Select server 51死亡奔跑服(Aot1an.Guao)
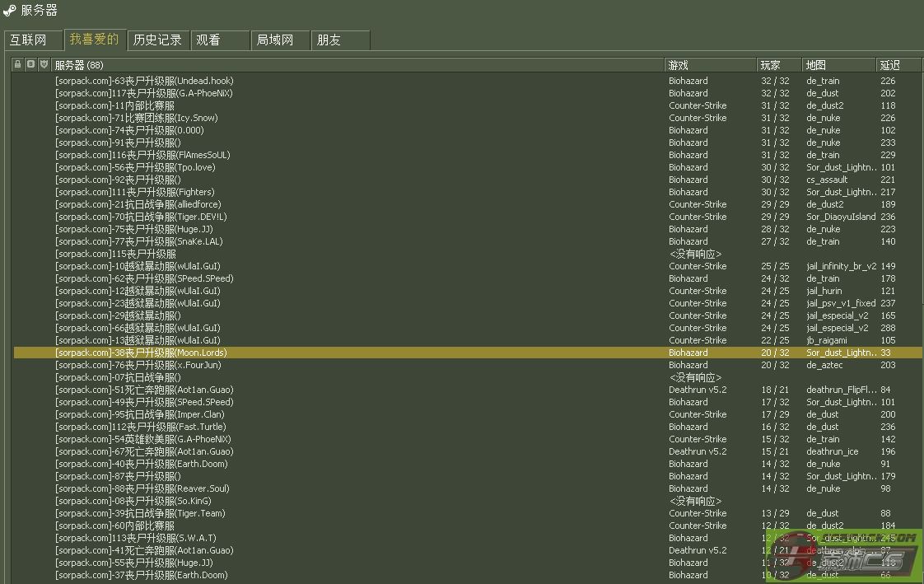Image resolution: width=924 pixels, height=584 pixels. pos(144,390)
